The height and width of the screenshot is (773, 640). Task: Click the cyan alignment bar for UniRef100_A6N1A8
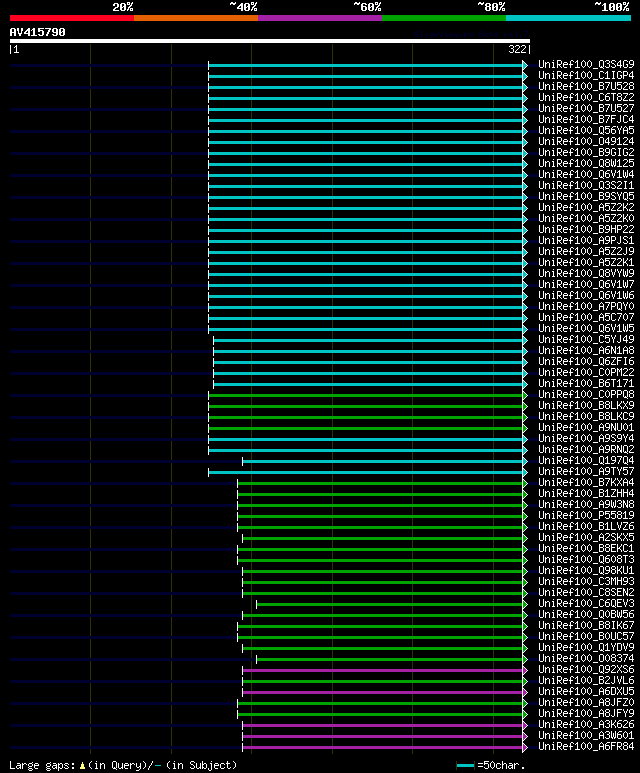[370, 351]
